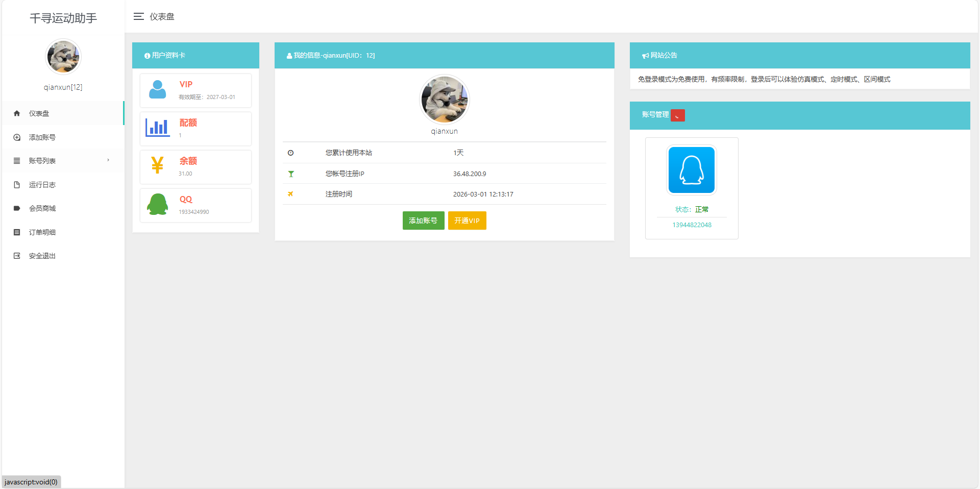
Task: Open 运行日志 in the sidebar
Action: 42,185
